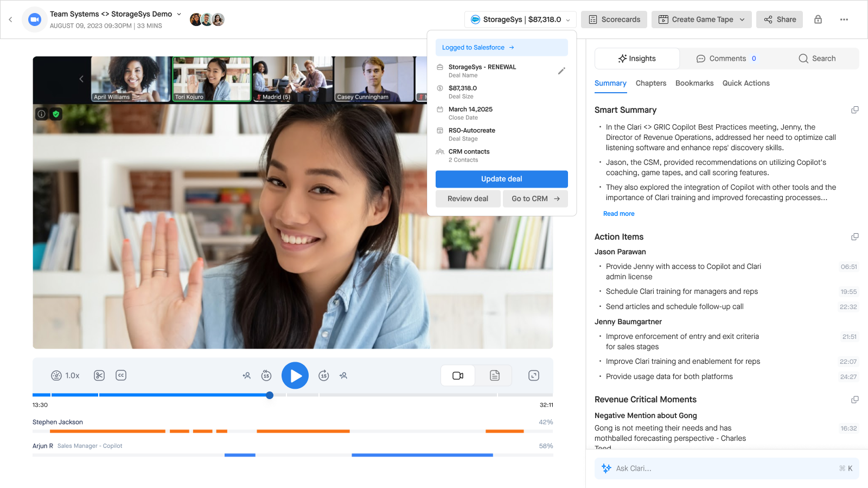The height and width of the screenshot is (488, 868).
Task: Edit deal name with pencil icon
Action: [x=561, y=71]
